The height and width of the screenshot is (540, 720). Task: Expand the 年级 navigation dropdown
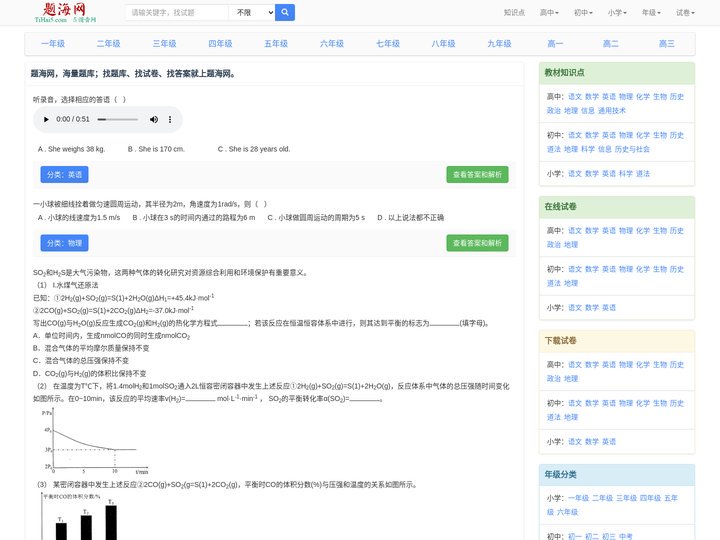651,13
